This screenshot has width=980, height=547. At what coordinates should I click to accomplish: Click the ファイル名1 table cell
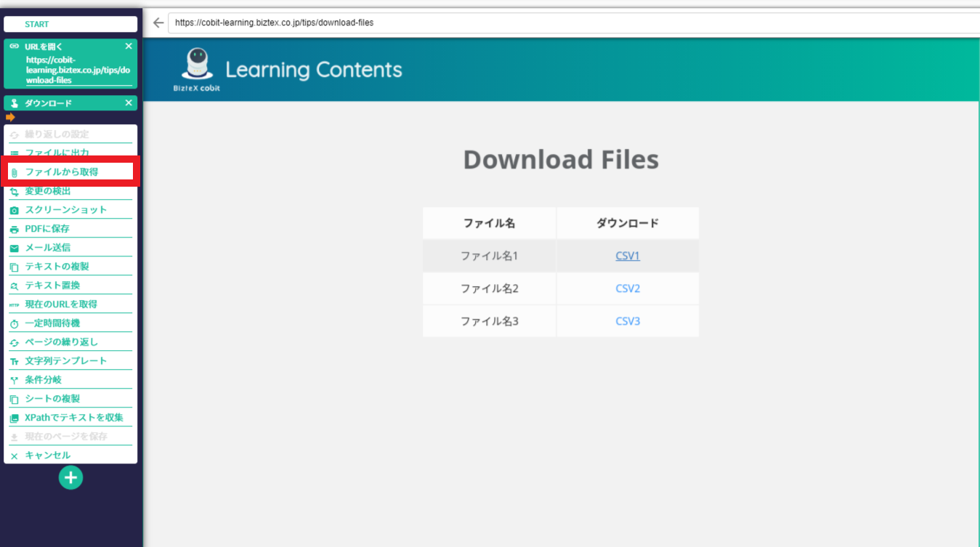pyautogui.click(x=490, y=256)
